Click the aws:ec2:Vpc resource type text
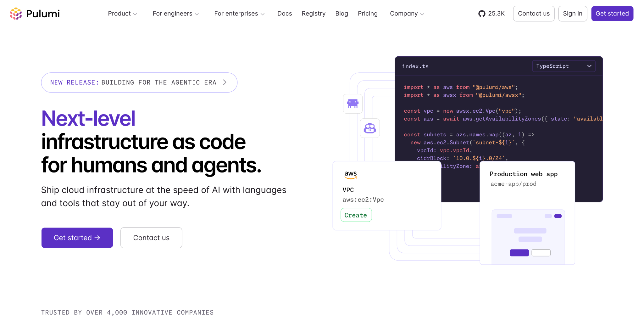644x316 pixels. click(x=363, y=200)
